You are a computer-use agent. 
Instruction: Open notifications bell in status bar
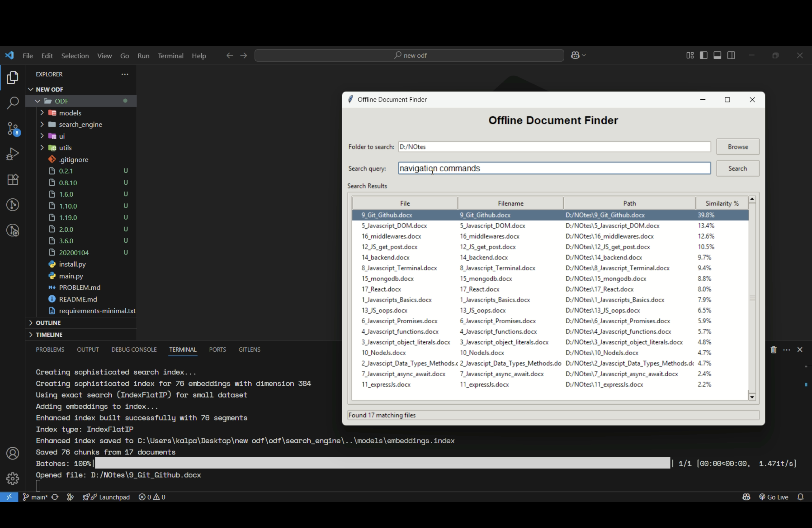tap(800, 497)
